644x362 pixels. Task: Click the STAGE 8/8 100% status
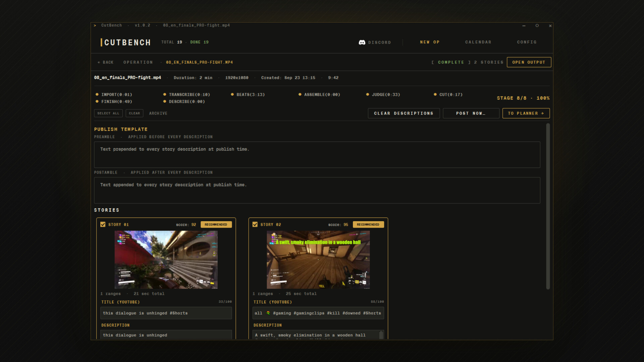click(x=523, y=98)
